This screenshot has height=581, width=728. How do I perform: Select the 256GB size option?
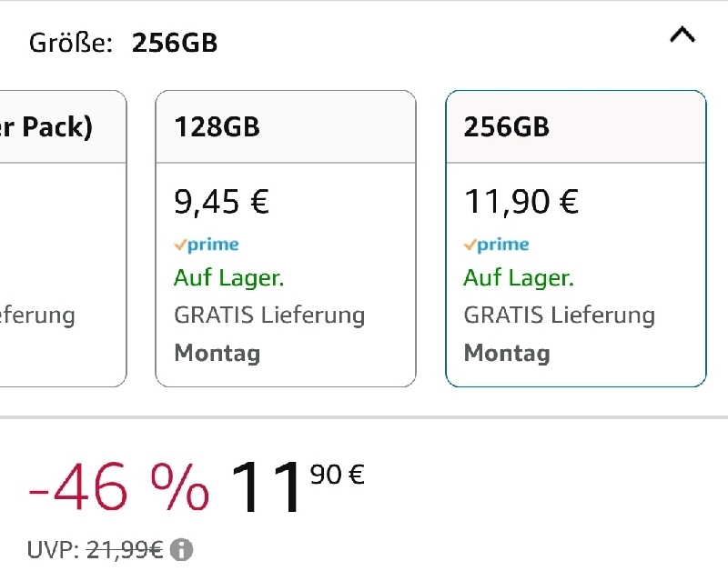pos(576,238)
